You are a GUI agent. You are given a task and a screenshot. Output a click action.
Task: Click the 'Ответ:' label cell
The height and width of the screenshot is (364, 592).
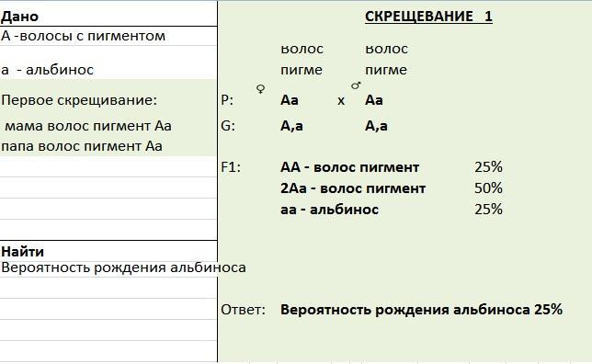coord(243,310)
